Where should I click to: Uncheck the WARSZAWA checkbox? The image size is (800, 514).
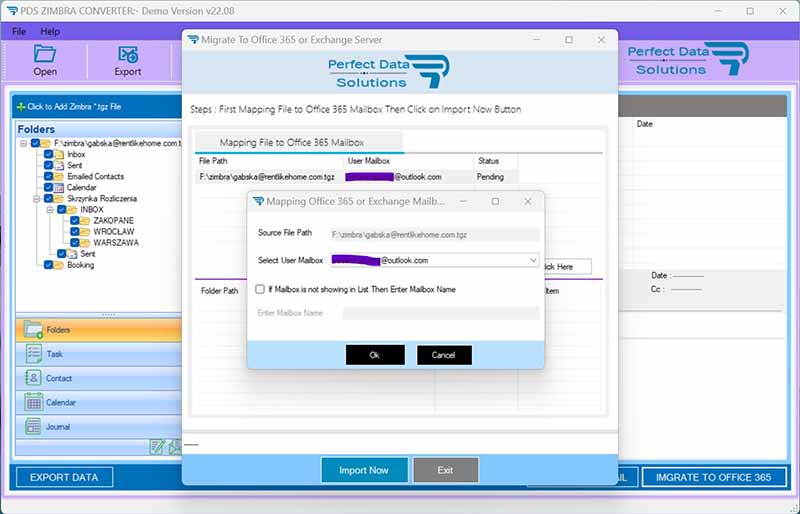point(74,243)
